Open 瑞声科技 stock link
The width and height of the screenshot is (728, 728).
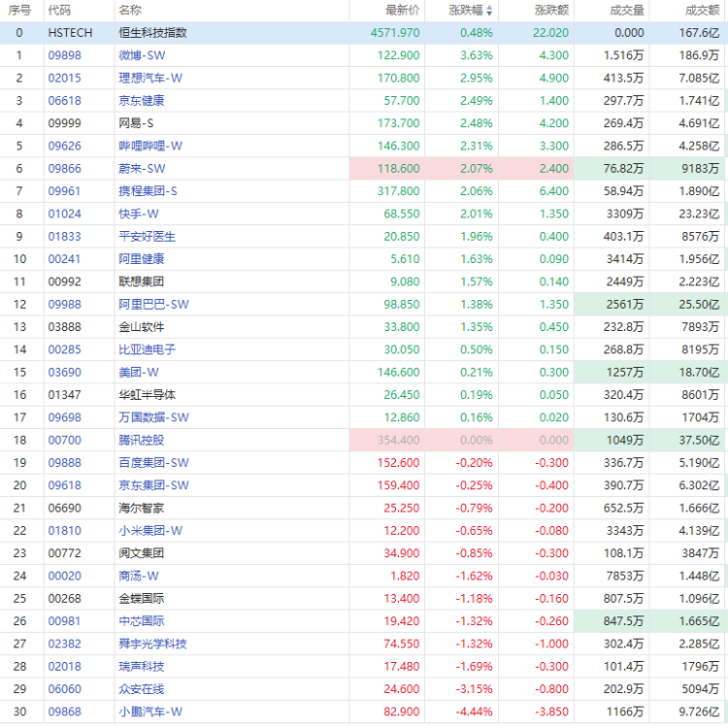[x=142, y=666]
